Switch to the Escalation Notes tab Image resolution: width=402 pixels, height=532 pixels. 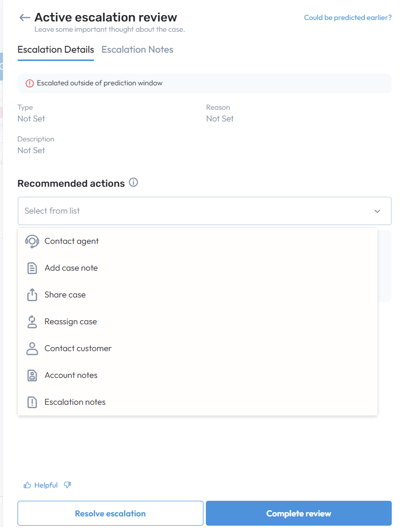137,50
